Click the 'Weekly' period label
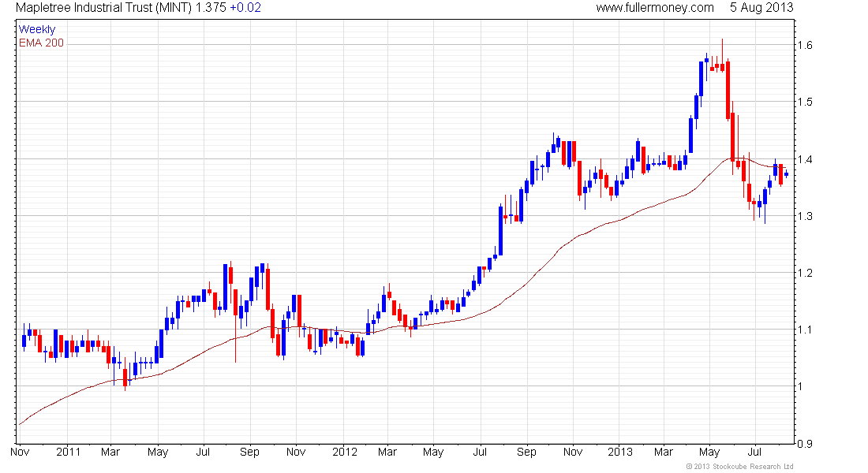Image resolution: width=868 pixels, height=473 pixels. pyautogui.click(x=37, y=29)
